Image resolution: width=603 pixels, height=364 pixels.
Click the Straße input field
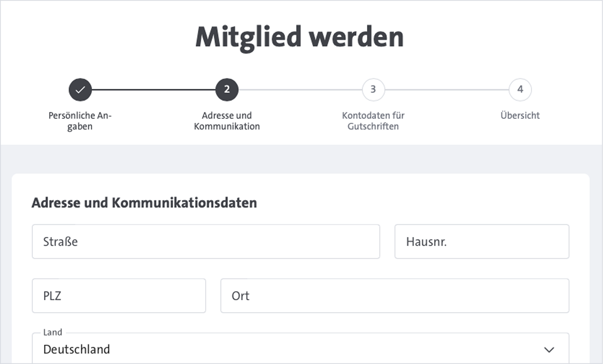205,241
